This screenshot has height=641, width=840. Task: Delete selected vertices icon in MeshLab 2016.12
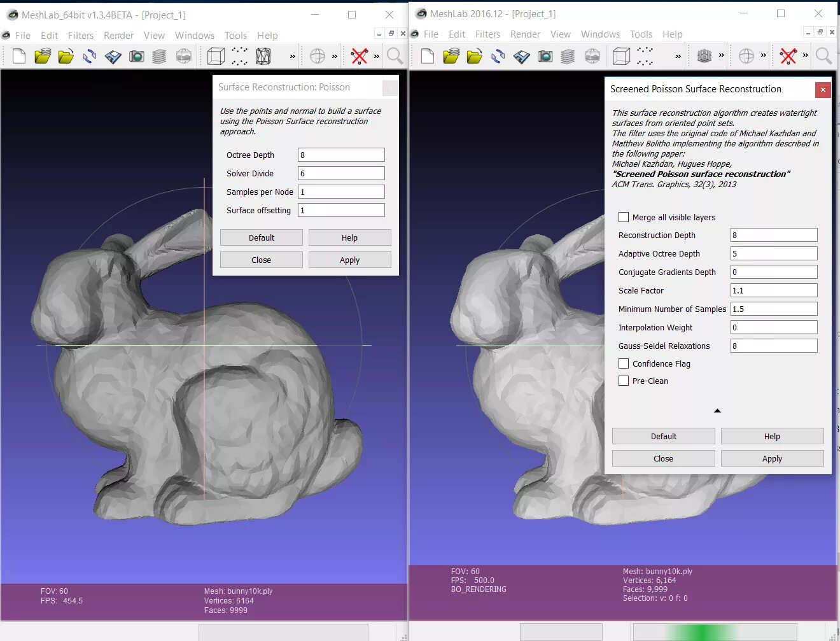[788, 57]
